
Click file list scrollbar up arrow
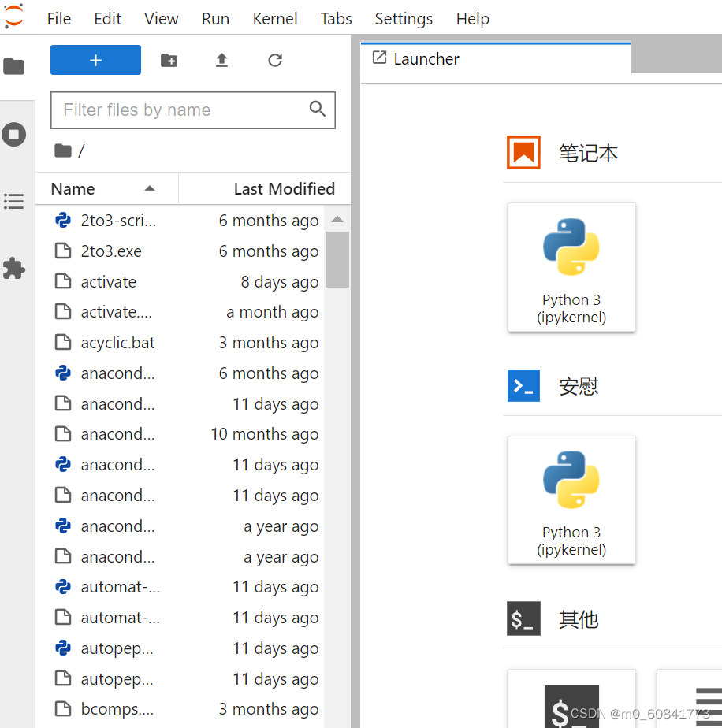[x=337, y=219]
